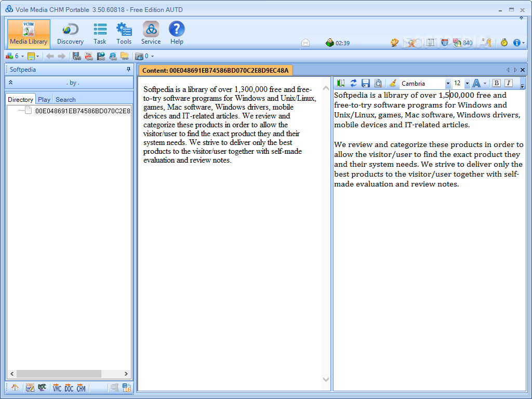Image resolution: width=532 pixels, height=399 pixels.
Task: Click the golden keys icon
Action: point(487,43)
